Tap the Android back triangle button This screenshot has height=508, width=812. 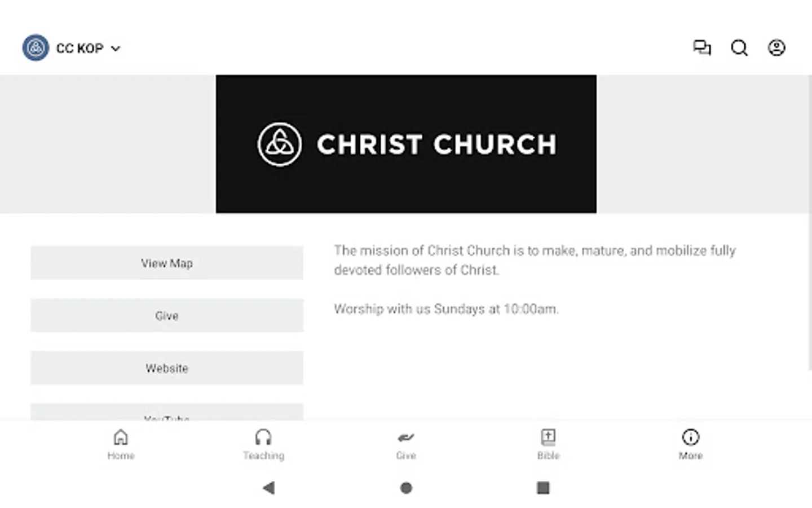(x=269, y=488)
